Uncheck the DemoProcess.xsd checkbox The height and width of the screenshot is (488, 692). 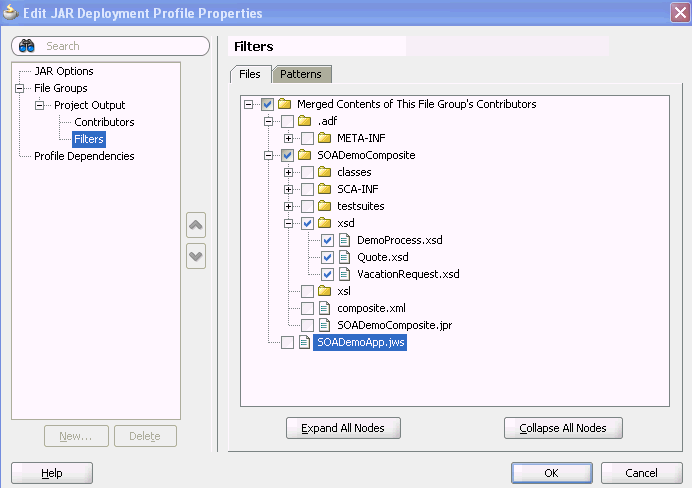coord(327,240)
